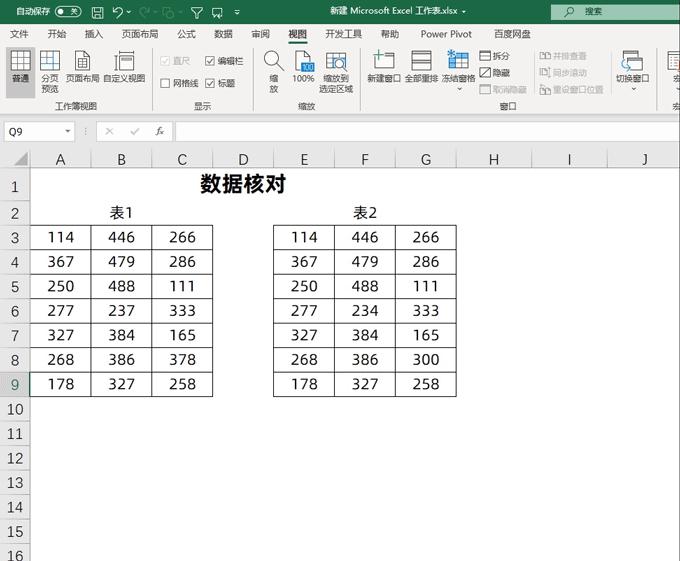Select column D header
680x561 pixels.
pyautogui.click(x=243, y=160)
